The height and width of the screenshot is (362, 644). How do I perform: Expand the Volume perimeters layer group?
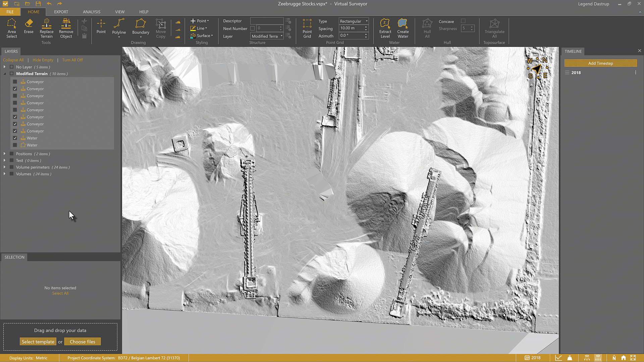(4, 167)
